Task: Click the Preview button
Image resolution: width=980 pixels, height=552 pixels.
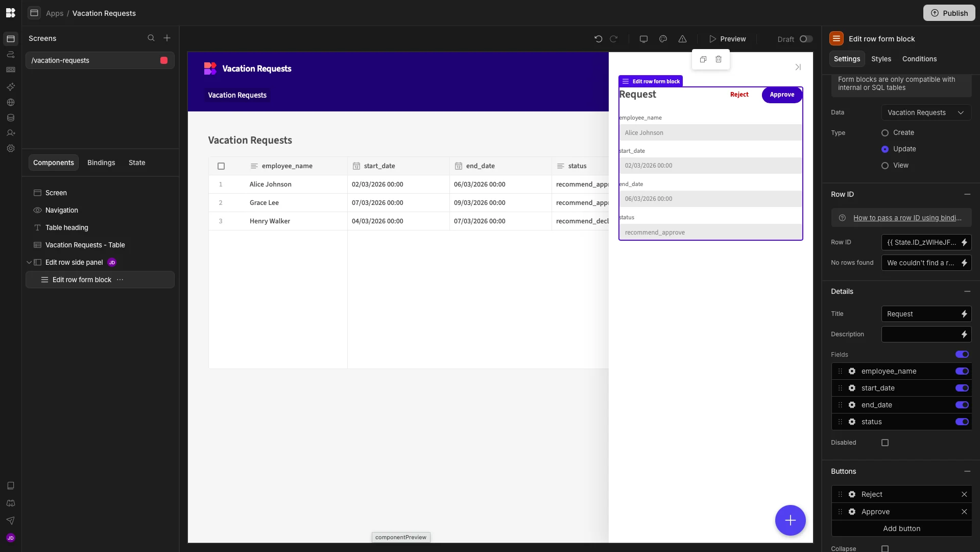Action: click(727, 39)
